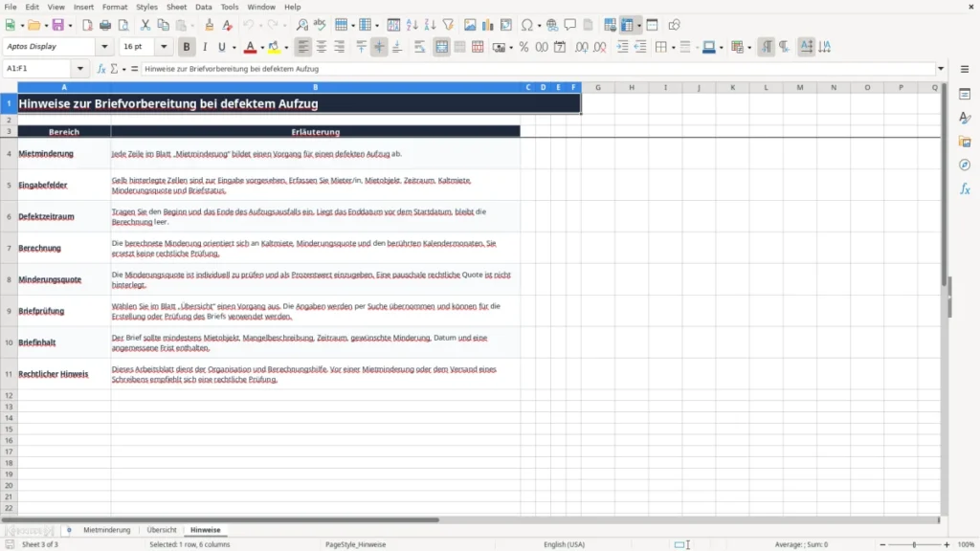Toggle underline formatting
The height and width of the screenshot is (551, 980).
pos(222,47)
